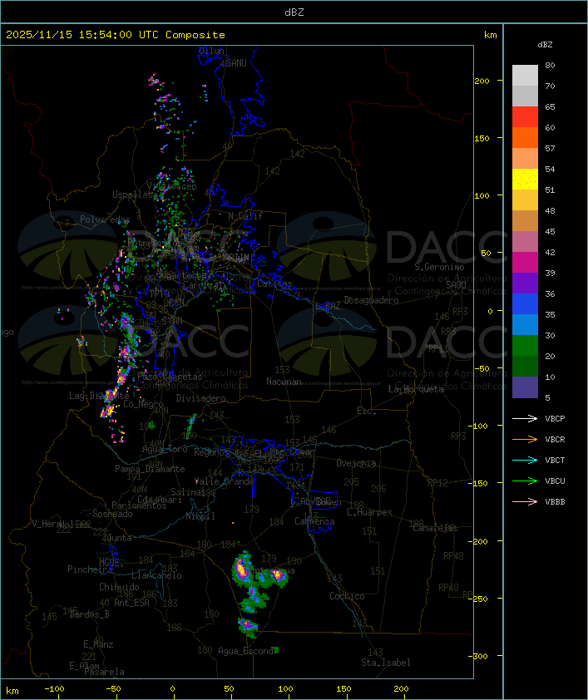Click the Agua_Escond place label

245,651
